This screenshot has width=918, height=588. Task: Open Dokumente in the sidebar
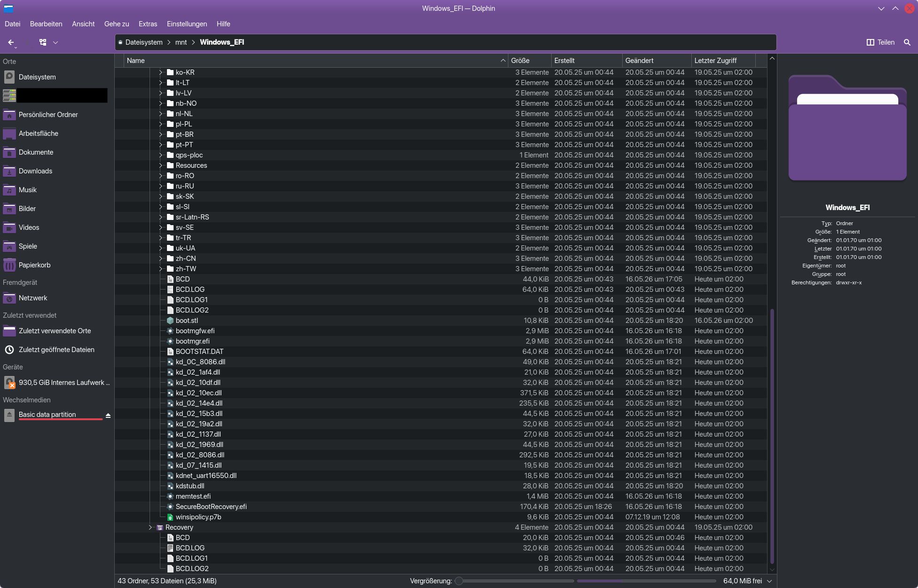[x=56, y=152]
